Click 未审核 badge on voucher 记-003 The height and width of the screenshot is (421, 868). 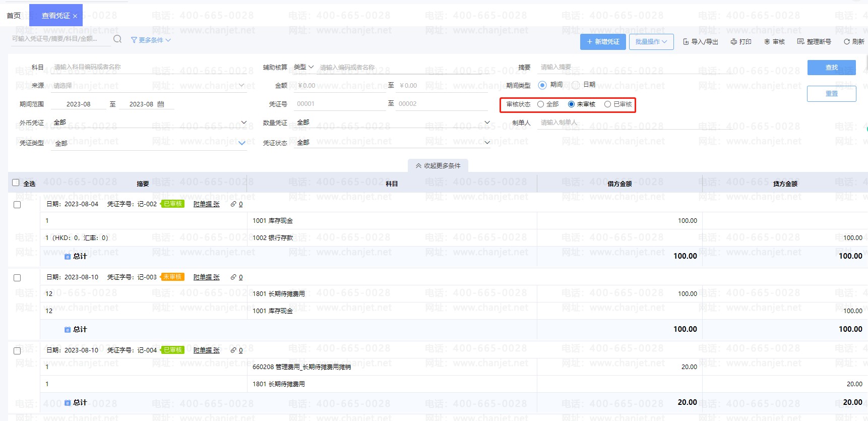173,277
